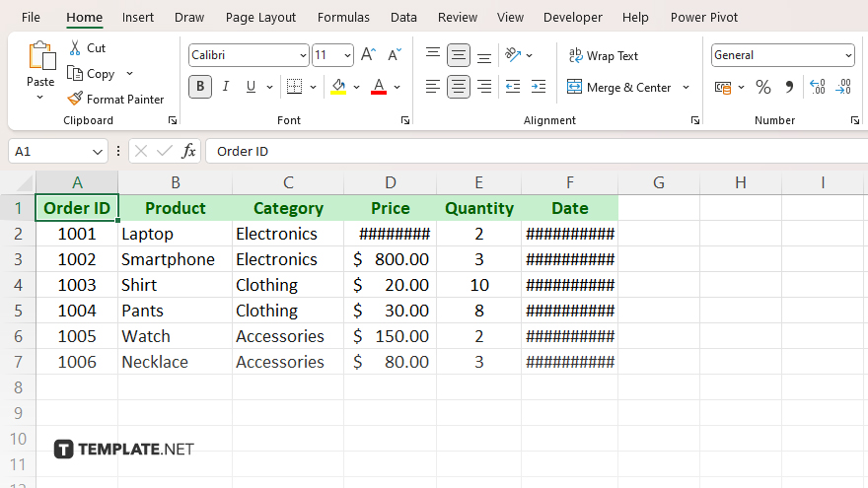Click the formula bar showing Order ID

537,151
